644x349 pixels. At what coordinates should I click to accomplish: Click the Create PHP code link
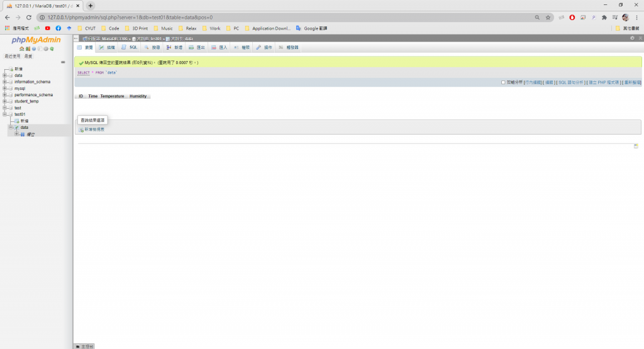(x=604, y=82)
